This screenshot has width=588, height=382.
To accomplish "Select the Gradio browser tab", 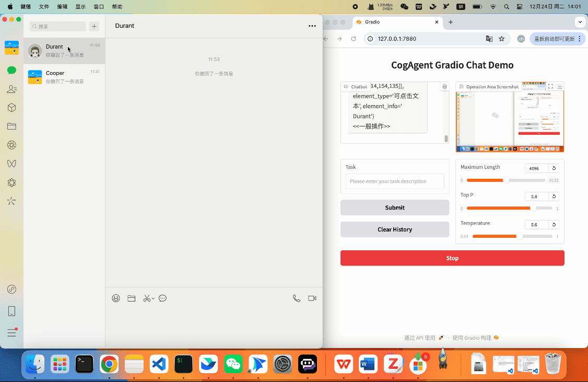I will pyautogui.click(x=397, y=22).
